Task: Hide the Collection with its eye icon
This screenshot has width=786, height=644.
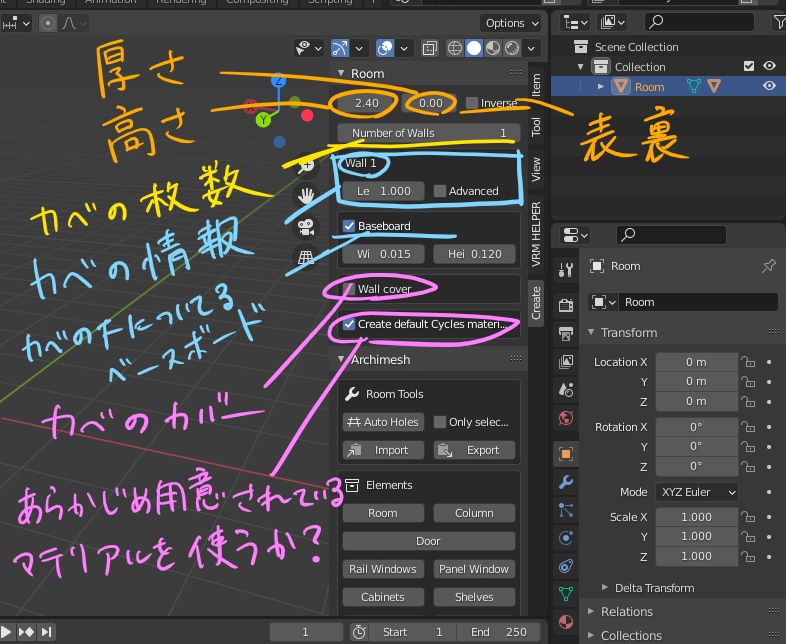Action: [x=769, y=66]
